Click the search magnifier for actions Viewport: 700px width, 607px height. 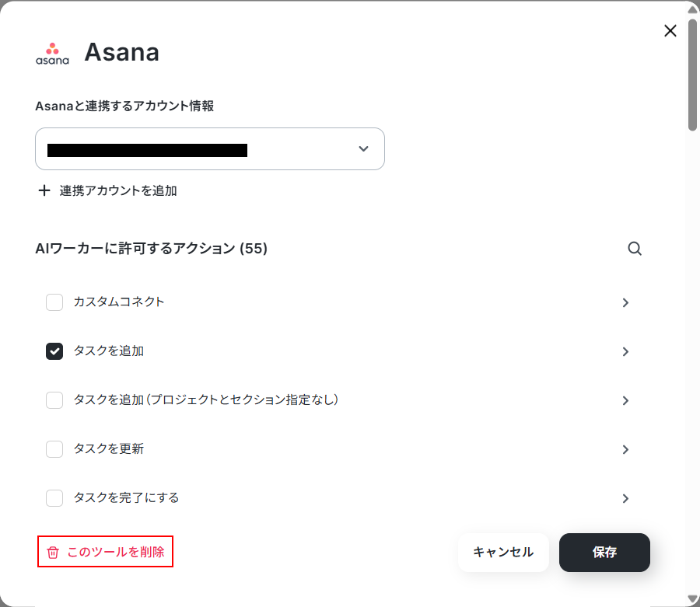635,249
